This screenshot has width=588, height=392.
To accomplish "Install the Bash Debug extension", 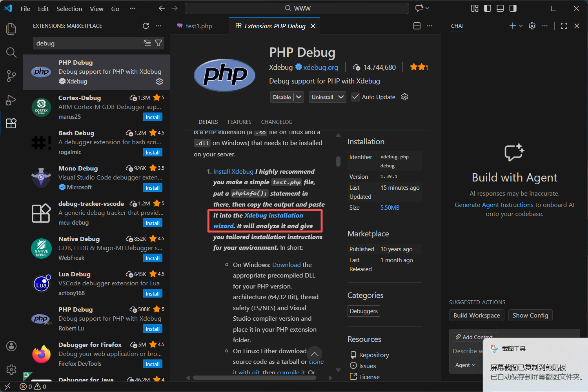I will [x=153, y=152].
